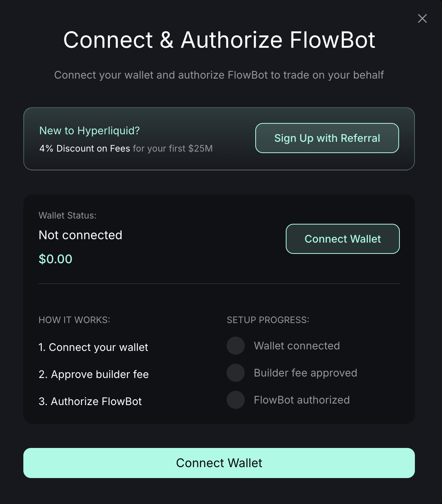Click step "3. Authorize FlowBot"
This screenshot has width=442, height=504.
point(90,401)
